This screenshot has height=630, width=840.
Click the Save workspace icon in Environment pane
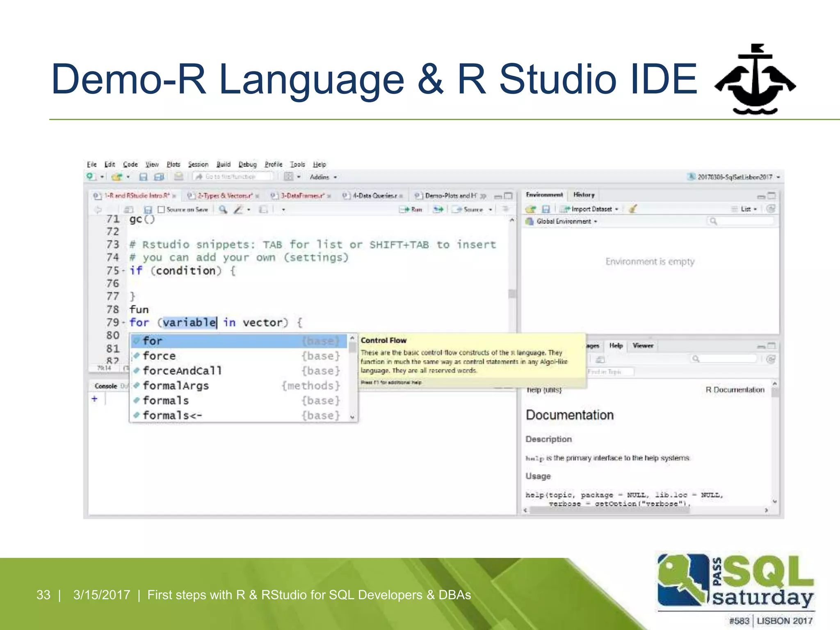coord(546,209)
